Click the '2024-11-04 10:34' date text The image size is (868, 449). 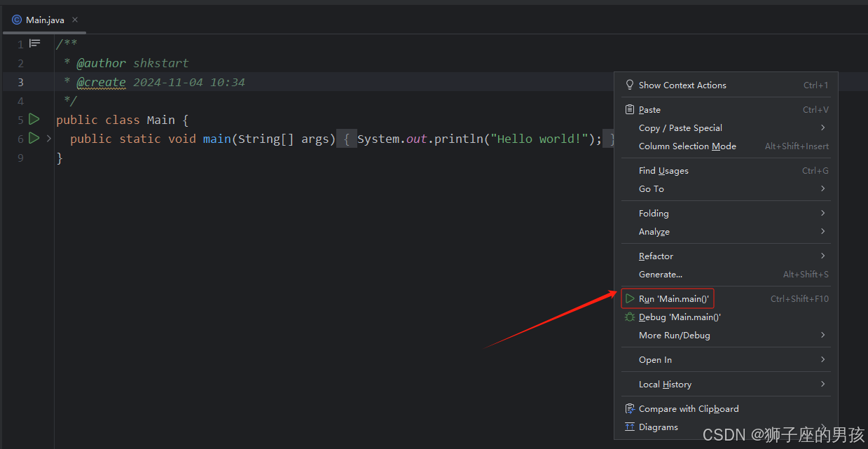tap(189, 82)
